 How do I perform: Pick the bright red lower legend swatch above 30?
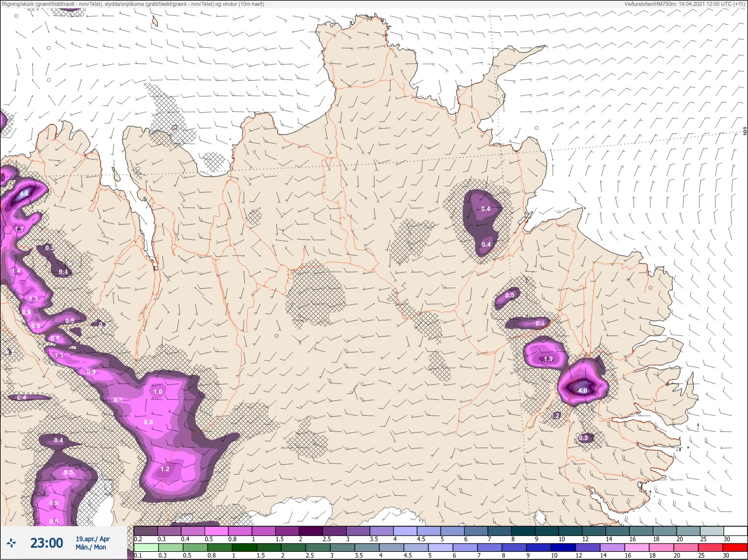(x=735, y=548)
